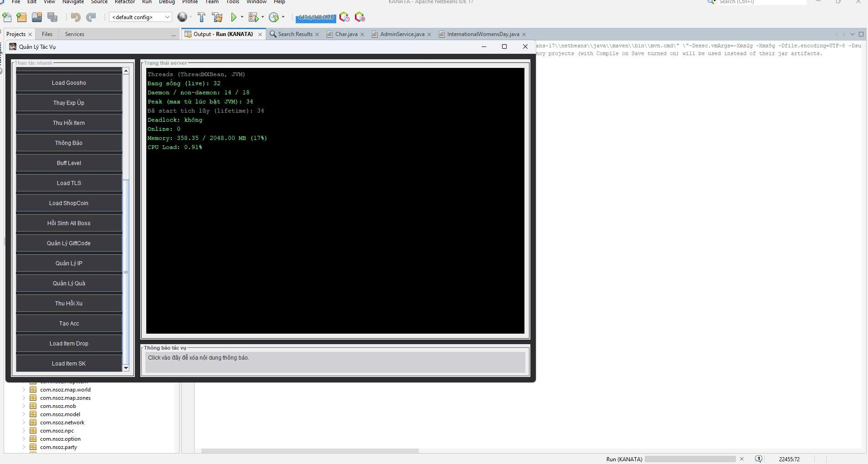Image resolution: width=868 pixels, height=464 pixels.
Task: Click the Build Project hammer icon
Action: (x=201, y=17)
